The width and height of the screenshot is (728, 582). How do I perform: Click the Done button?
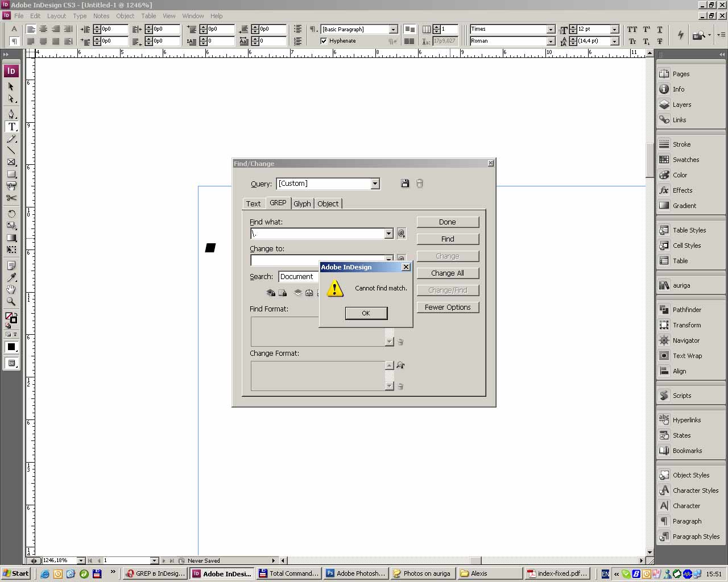click(x=448, y=222)
